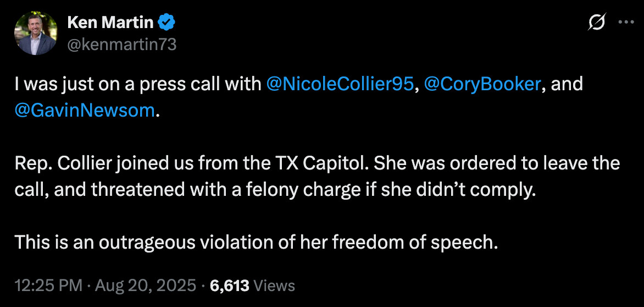The height and width of the screenshot is (307, 644).
Task: Select the Aug 20, 2025 date
Action: [x=146, y=285]
